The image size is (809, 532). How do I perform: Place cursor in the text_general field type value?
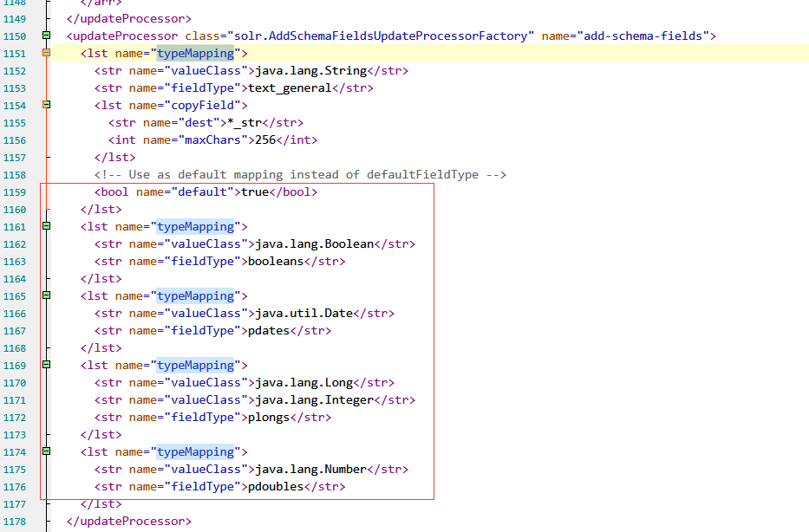(290, 88)
